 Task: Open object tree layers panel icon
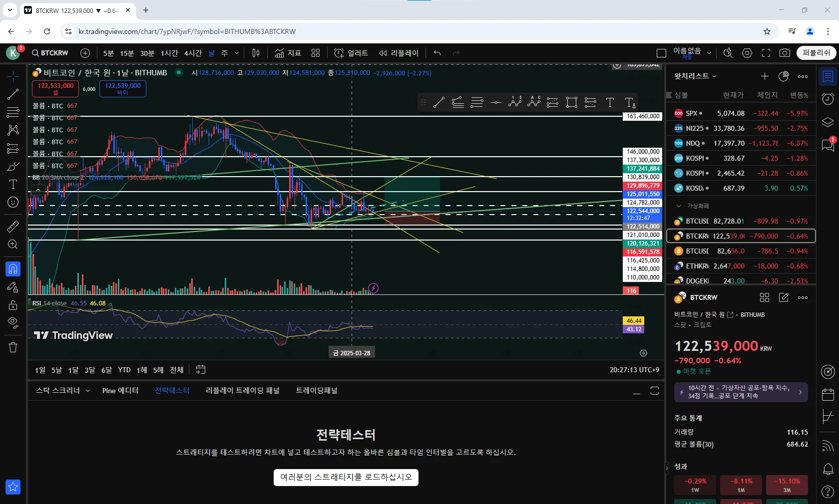click(828, 122)
